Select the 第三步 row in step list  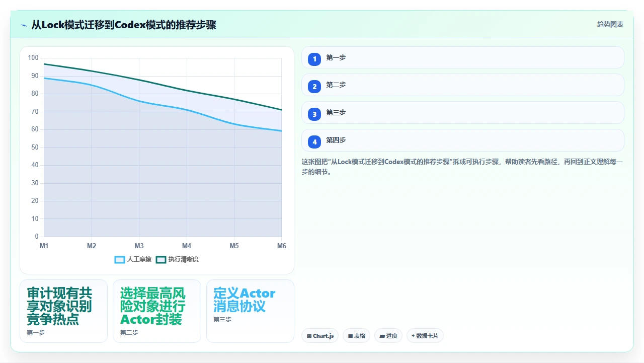click(463, 113)
